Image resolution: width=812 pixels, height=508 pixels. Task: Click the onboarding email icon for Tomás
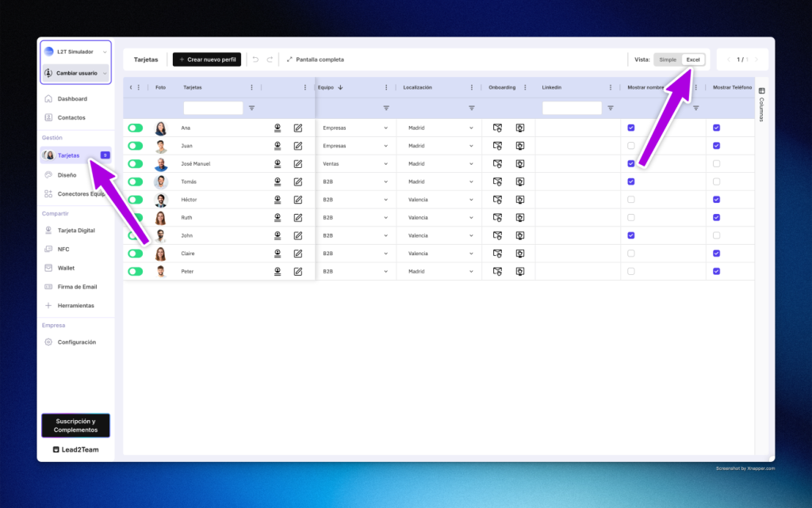tap(497, 181)
